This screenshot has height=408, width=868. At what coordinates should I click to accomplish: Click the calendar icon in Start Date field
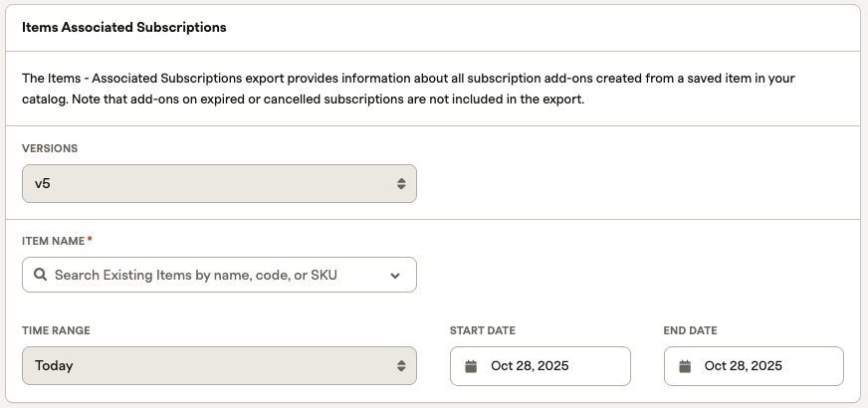471,366
